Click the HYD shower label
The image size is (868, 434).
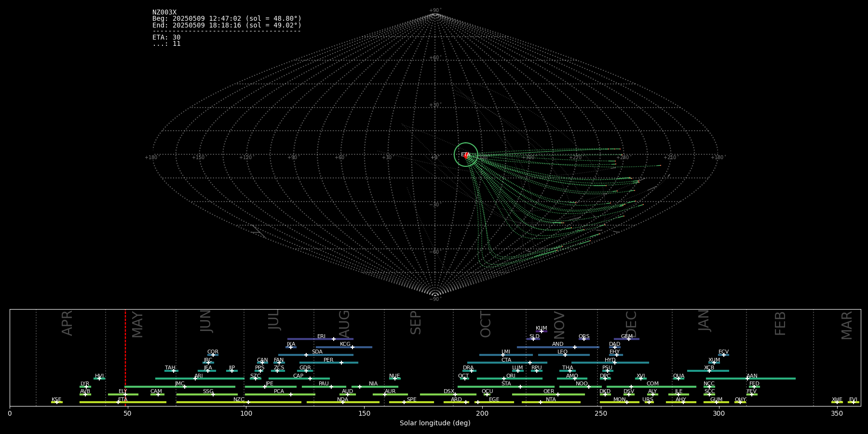tap(610, 360)
